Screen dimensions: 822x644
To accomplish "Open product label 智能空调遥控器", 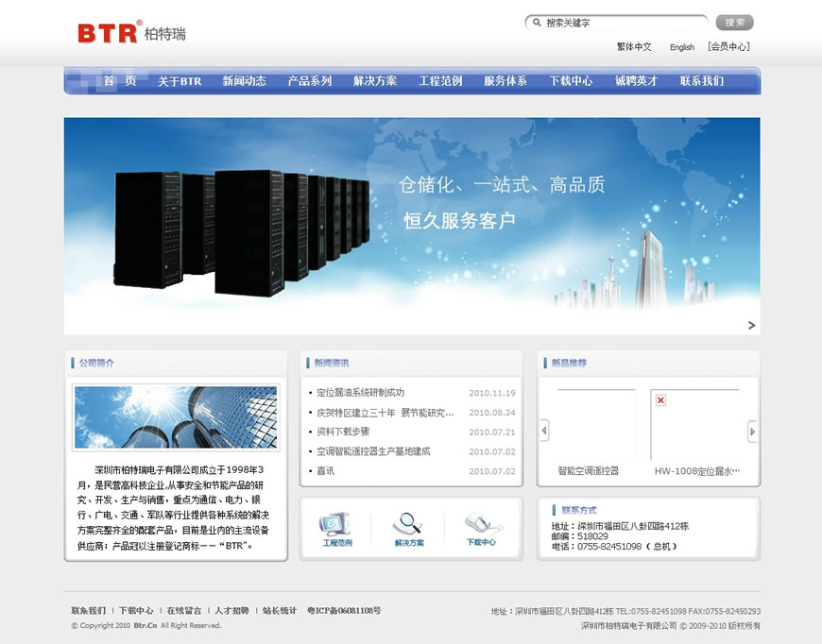I will point(589,470).
